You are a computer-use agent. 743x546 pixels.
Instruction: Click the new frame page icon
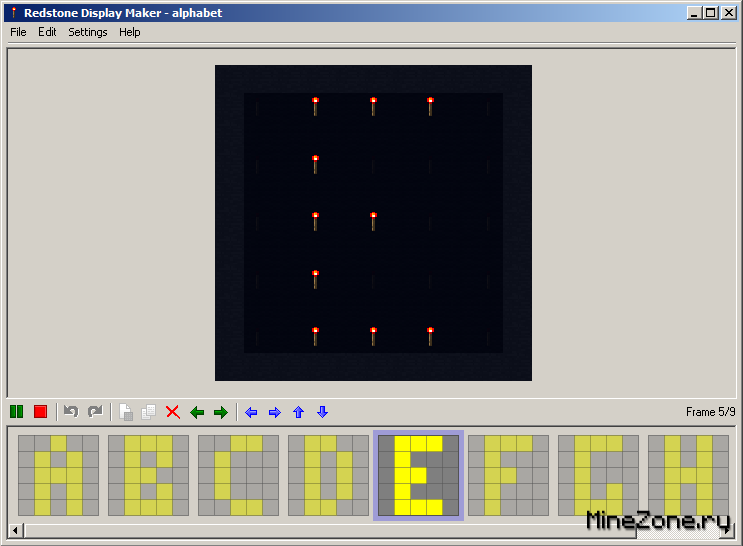[x=126, y=412]
